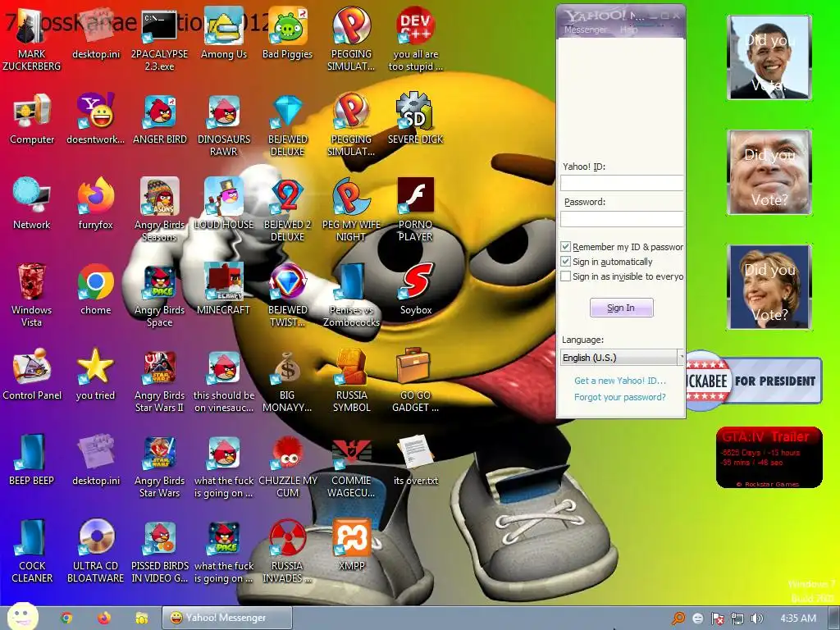
Task: Launch the furryfox browser shortcut
Action: (x=96, y=204)
